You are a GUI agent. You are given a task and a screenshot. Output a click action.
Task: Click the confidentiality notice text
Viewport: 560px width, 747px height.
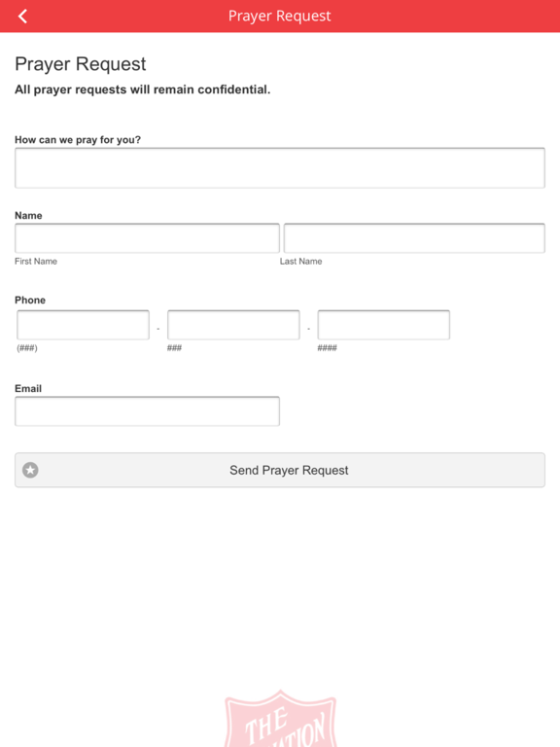(x=142, y=89)
